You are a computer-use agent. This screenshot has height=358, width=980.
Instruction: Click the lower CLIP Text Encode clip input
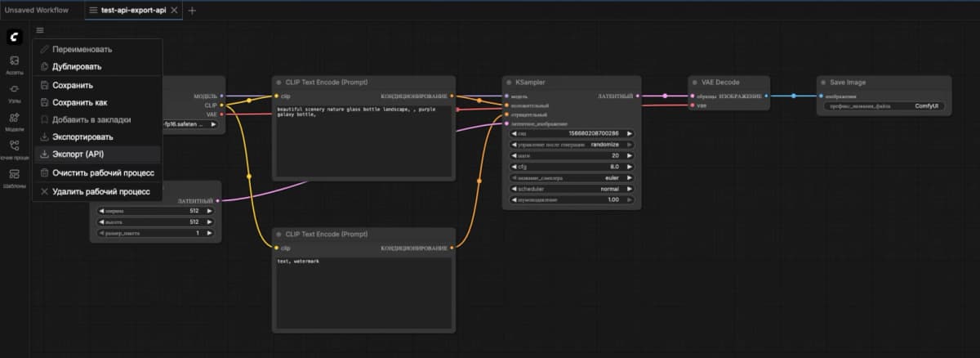276,248
